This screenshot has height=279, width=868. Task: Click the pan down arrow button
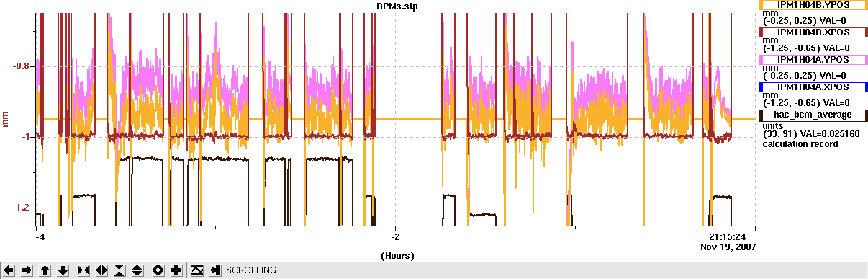[63, 270]
